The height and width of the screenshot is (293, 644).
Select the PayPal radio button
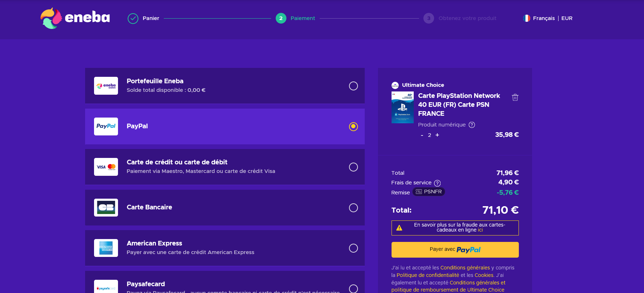(353, 126)
